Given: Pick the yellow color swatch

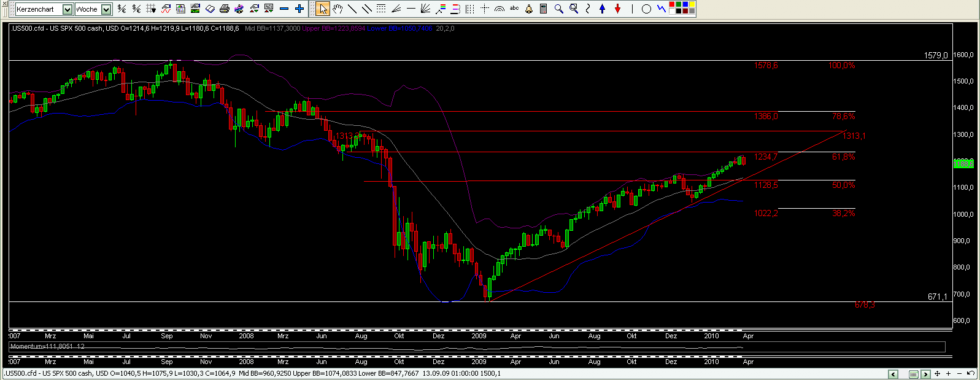Looking at the screenshot, I should point(692,4).
